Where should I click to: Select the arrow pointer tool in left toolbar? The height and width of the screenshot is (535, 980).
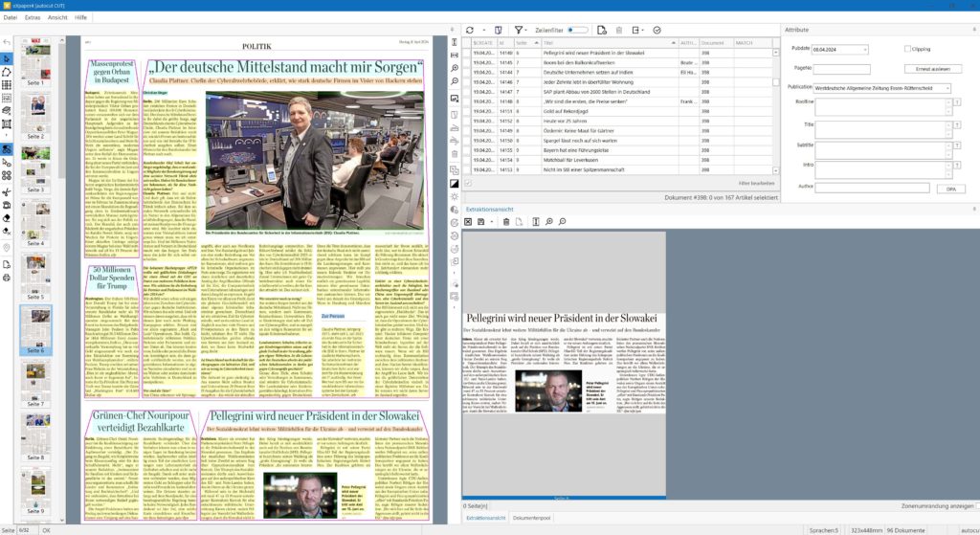click(7, 58)
